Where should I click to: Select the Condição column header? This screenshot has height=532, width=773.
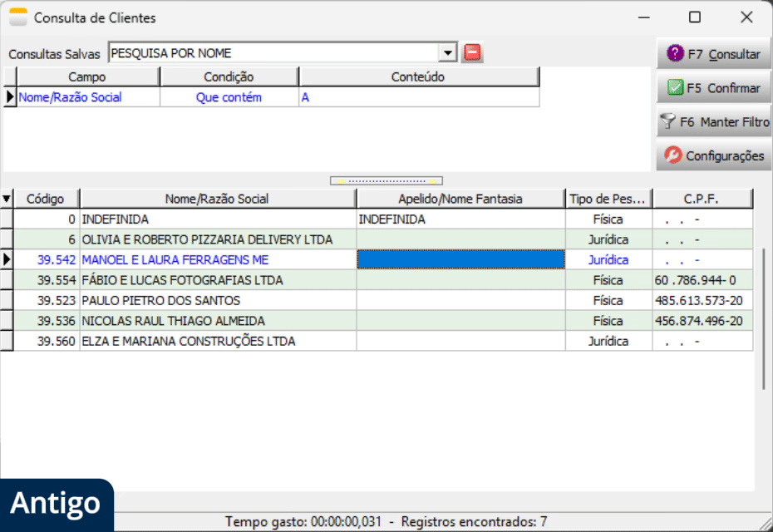[x=229, y=77]
